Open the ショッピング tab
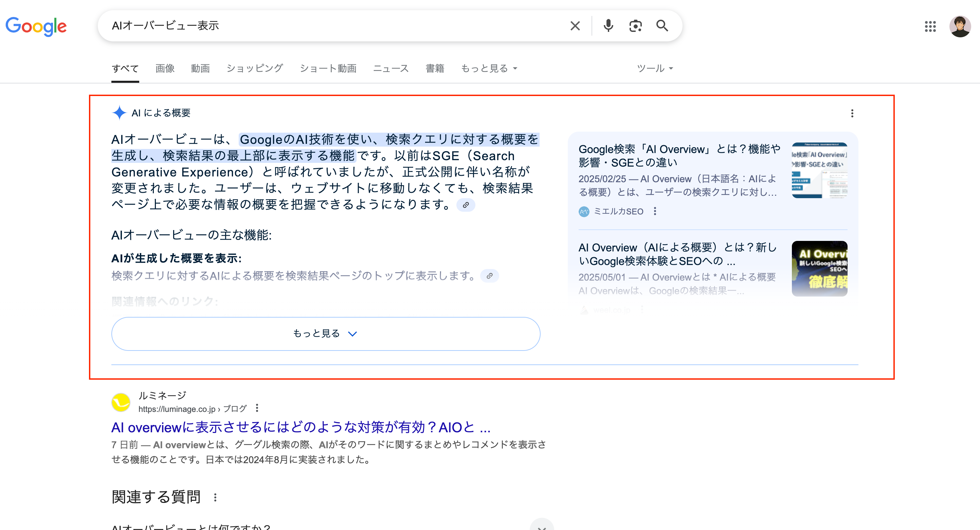 (255, 69)
